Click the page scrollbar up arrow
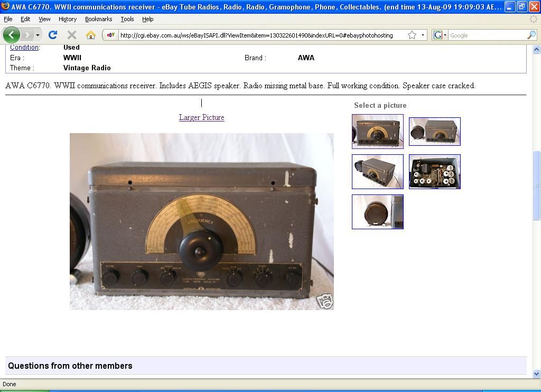 537,49
